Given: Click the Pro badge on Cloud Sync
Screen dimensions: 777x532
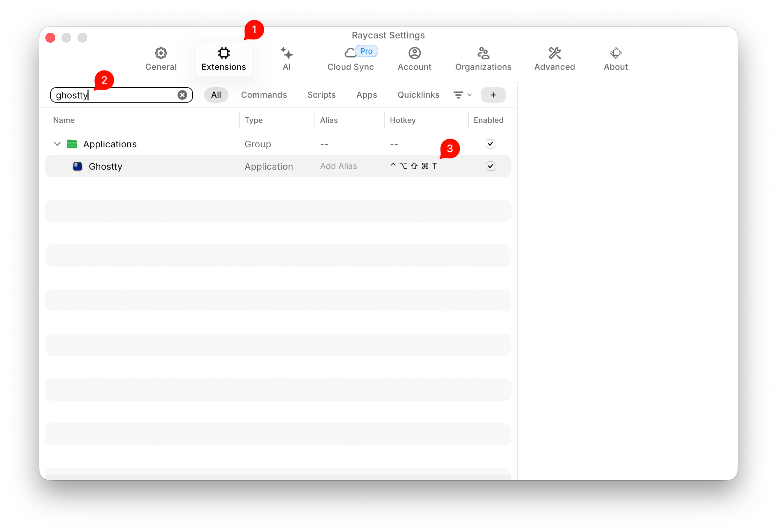Looking at the screenshot, I should pyautogui.click(x=366, y=51).
